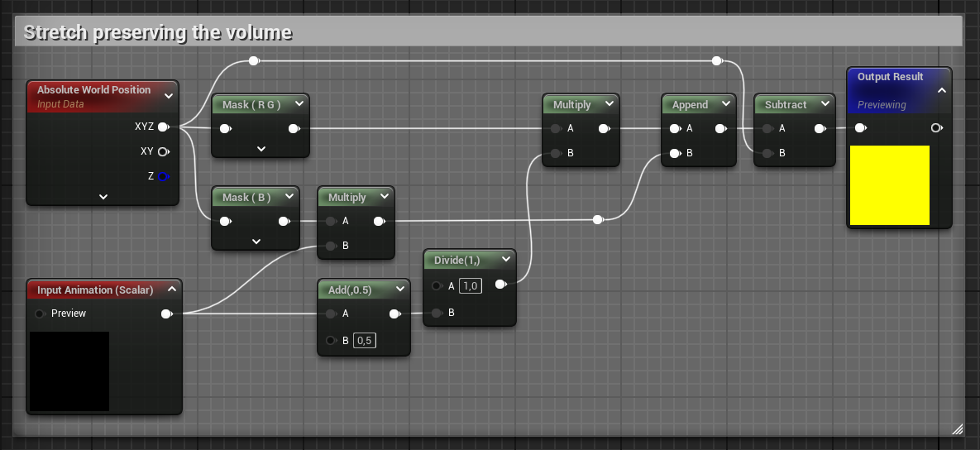
Task: Click the B input pin of Divide node
Action: pyautogui.click(x=437, y=313)
